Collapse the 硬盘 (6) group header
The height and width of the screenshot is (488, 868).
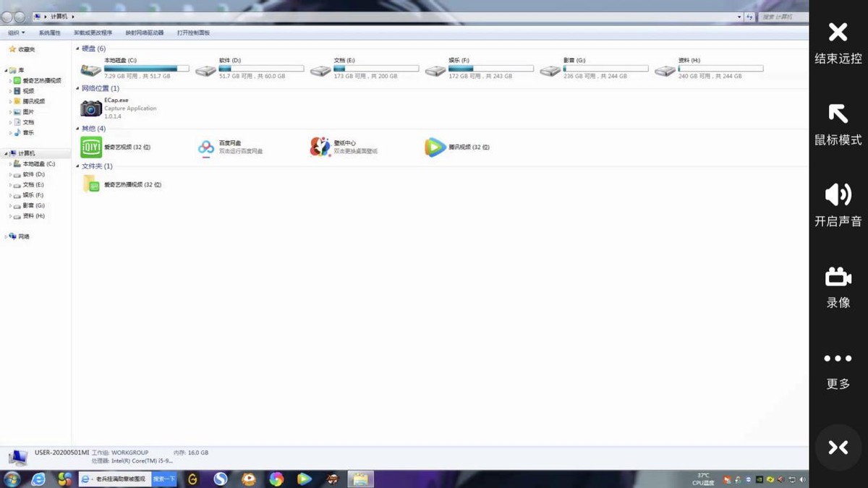pos(78,49)
